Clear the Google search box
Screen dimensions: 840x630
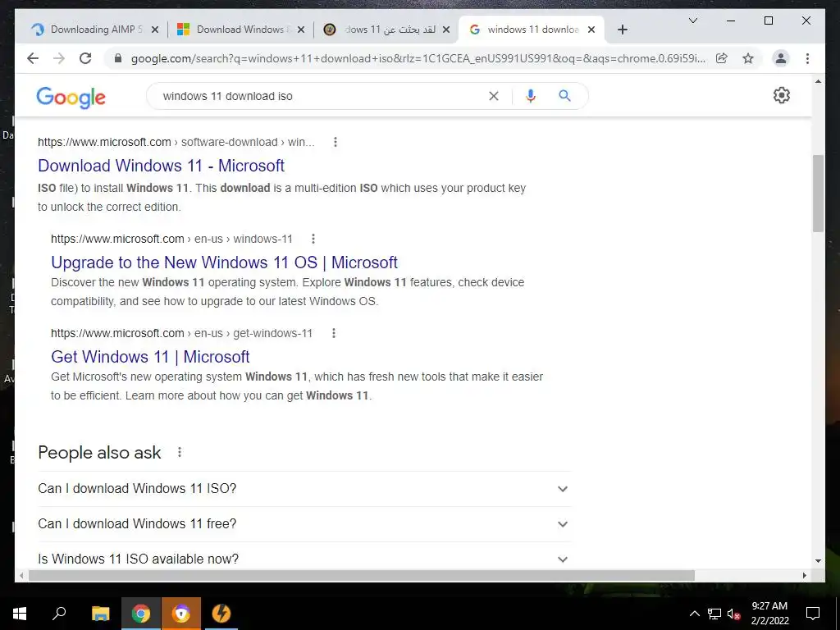click(x=493, y=96)
